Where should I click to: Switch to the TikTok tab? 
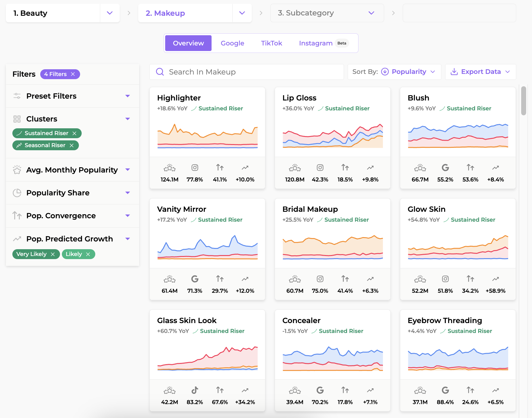click(x=272, y=43)
